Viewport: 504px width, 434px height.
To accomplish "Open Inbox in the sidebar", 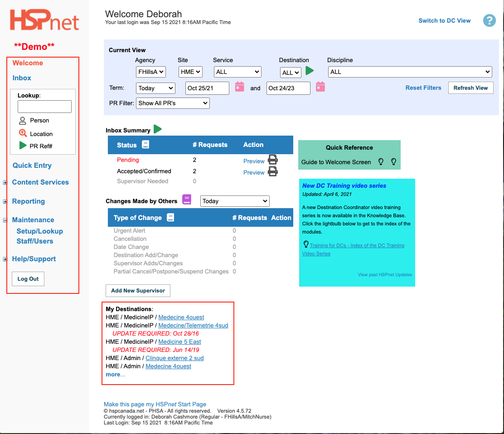I will pyautogui.click(x=22, y=78).
